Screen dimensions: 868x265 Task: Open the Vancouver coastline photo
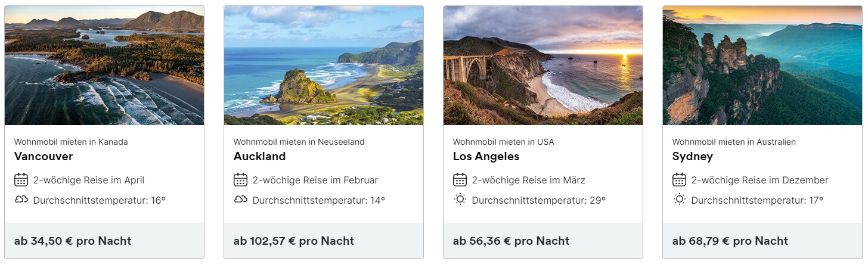tap(104, 66)
